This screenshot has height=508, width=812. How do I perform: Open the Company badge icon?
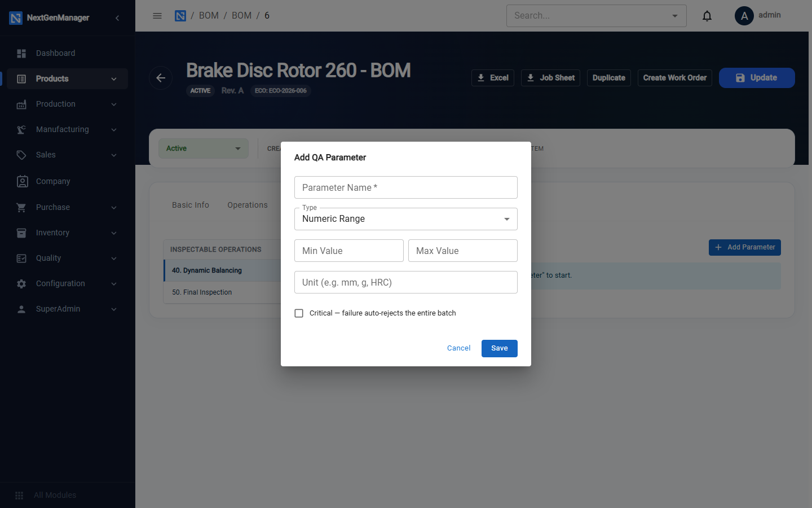tap(22, 181)
